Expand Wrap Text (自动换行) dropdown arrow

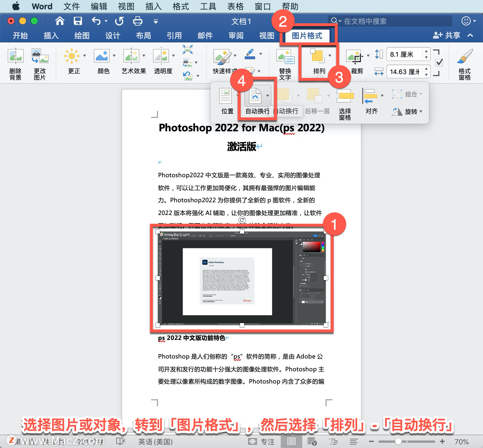(268, 96)
